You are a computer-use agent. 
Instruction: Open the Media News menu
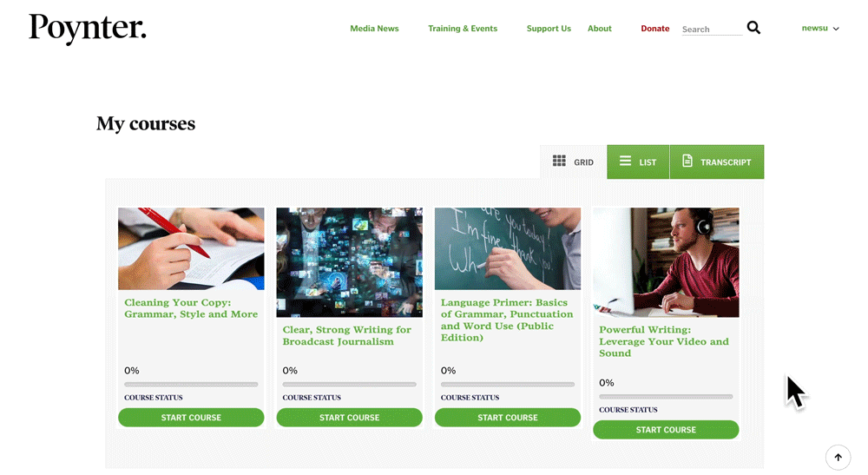coord(374,29)
